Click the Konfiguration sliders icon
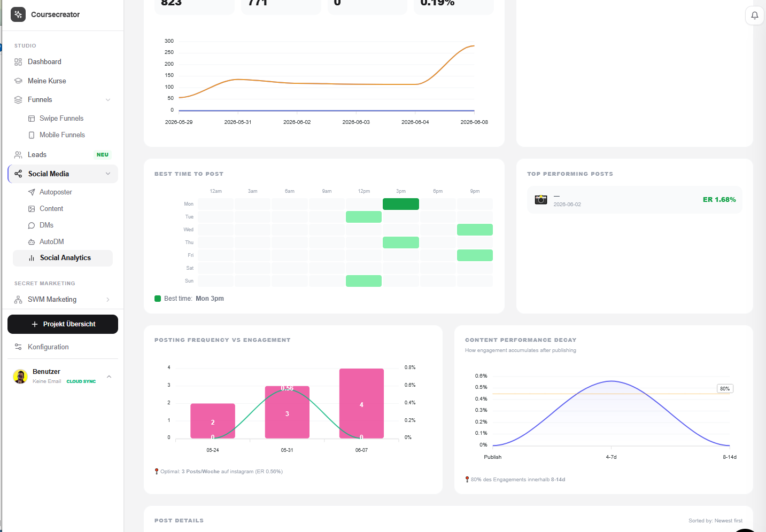766x532 pixels. (18, 347)
